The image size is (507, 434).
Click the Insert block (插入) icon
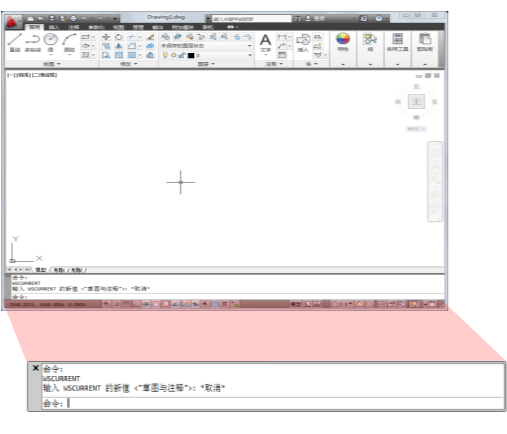click(303, 43)
